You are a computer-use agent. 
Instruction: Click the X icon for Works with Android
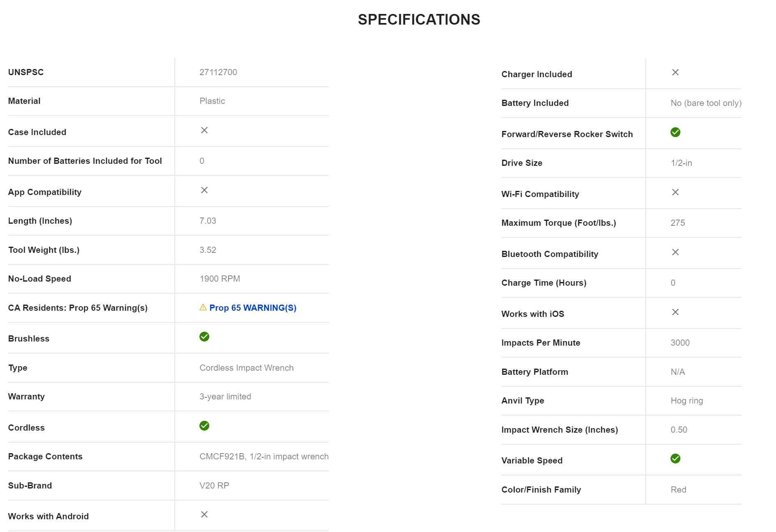[204, 514]
